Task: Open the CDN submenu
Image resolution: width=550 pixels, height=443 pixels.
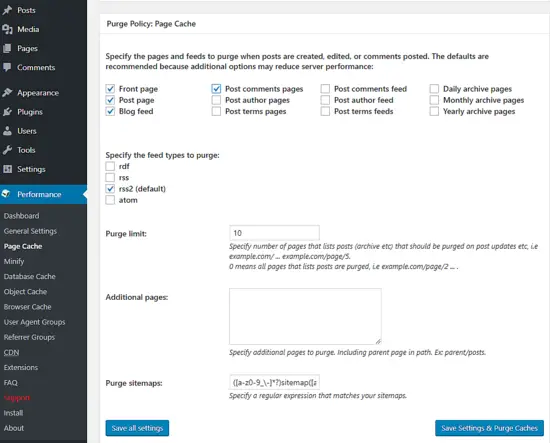Action: click(11, 352)
